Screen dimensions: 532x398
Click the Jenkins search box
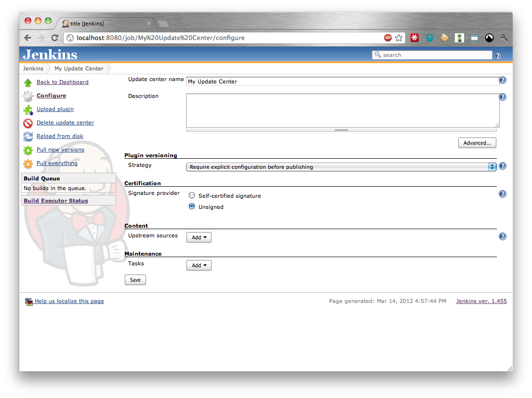click(x=432, y=55)
